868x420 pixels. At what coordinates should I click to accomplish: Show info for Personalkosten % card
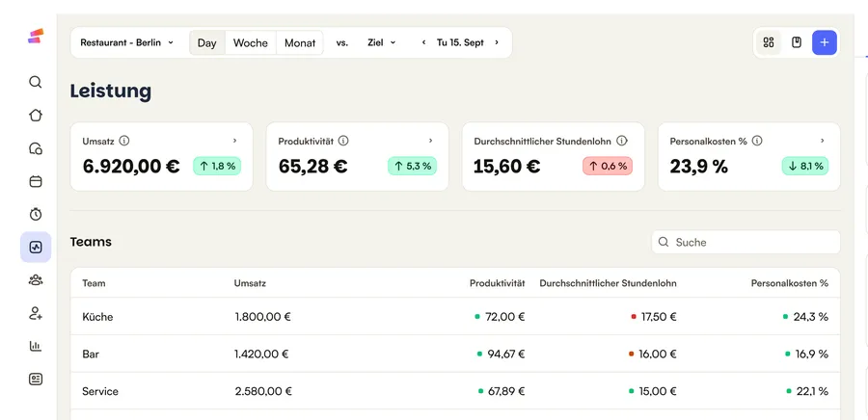(x=757, y=141)
